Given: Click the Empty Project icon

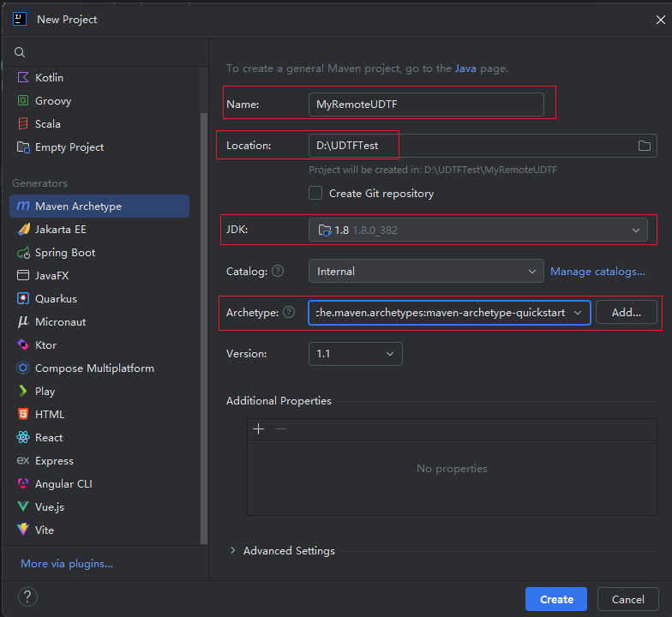Looking at the screenshot, I should click(23, 147).
